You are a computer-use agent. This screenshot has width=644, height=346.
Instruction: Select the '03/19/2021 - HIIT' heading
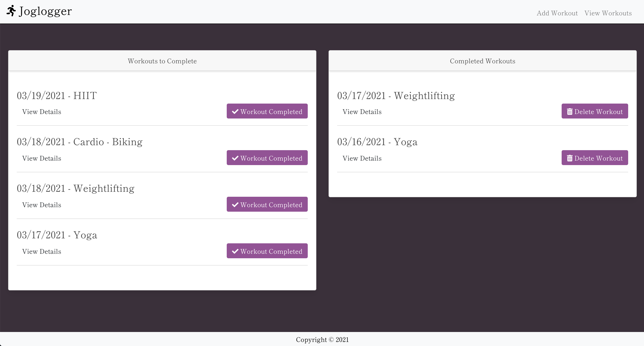coord(57,96)
